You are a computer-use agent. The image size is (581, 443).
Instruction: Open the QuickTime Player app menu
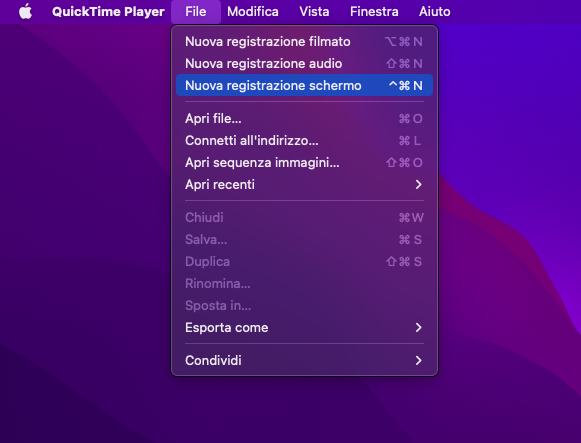[108, 11]
